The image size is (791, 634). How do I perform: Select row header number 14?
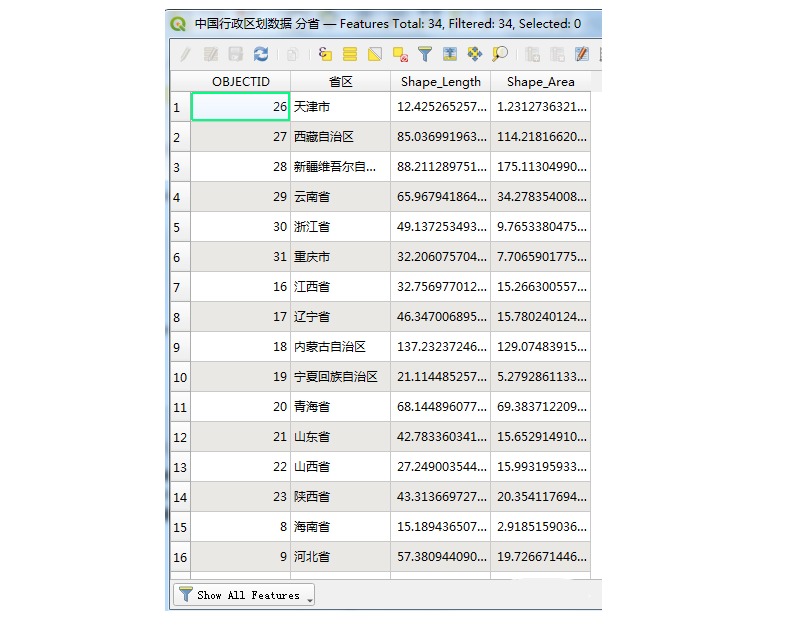[x=180, y=497]
